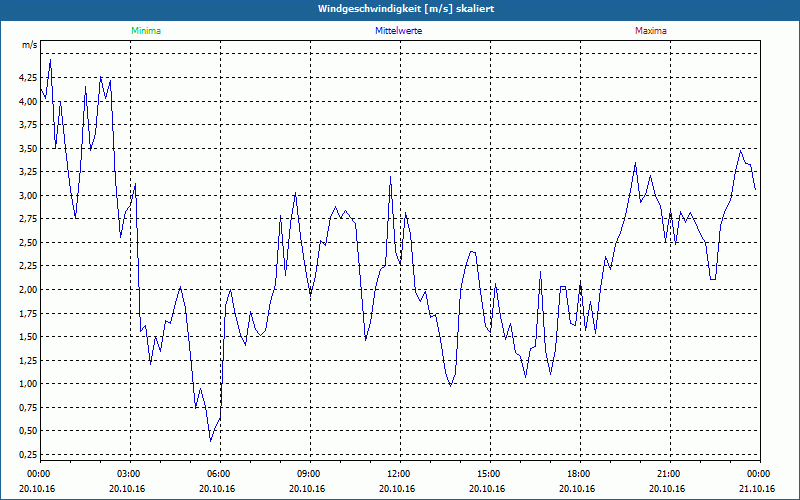
Task: Select the 2,25 y-axis value
Action: (29, 266)
